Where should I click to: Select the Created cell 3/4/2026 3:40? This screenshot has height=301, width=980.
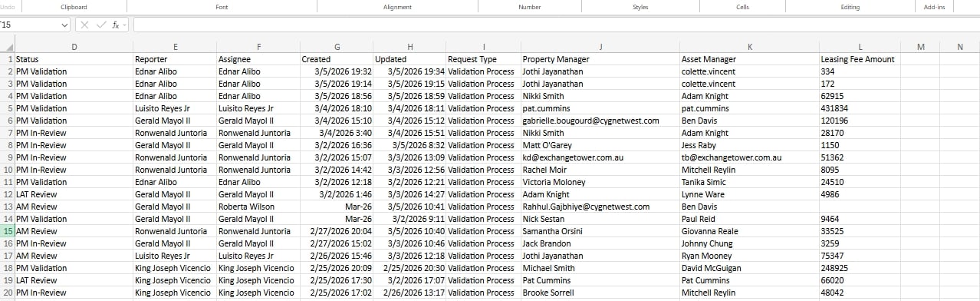tap(337, 133)
